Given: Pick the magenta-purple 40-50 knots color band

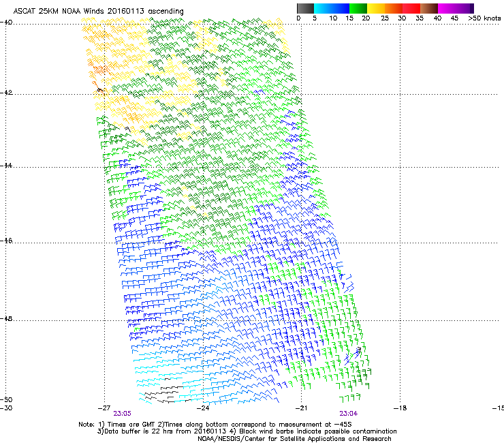Looking at the screenshot, I should pyautogui.click(x=456, y=8).
